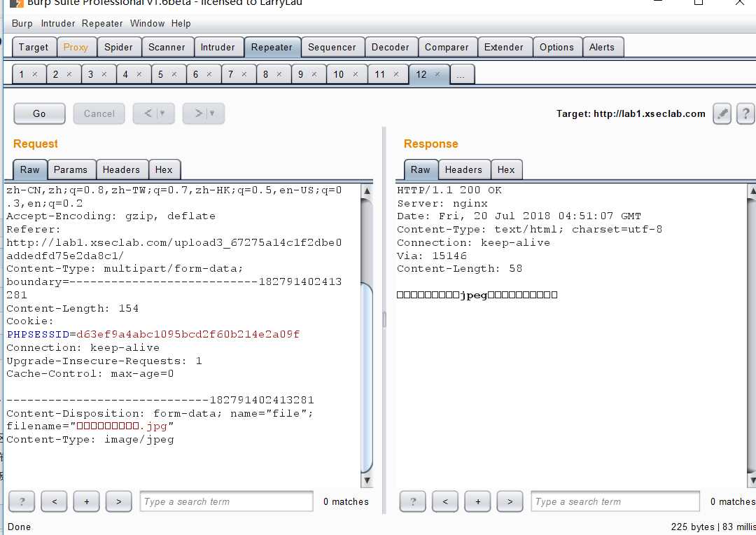The width and height of the screenshot is (756, 535).
Task: Close repeater tab 6 with its x
Action: (209, 74)
